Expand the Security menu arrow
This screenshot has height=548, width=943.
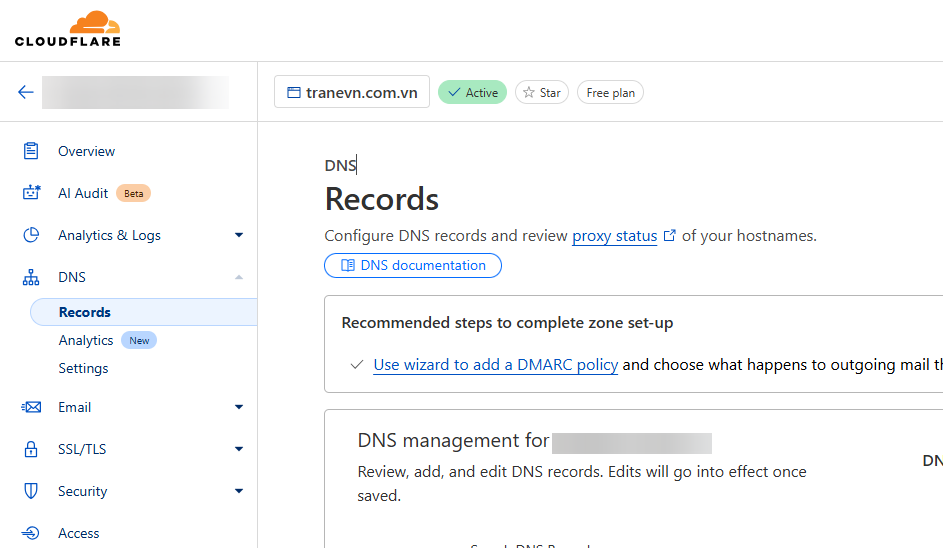pyautogui.click(x=239, y=491)
